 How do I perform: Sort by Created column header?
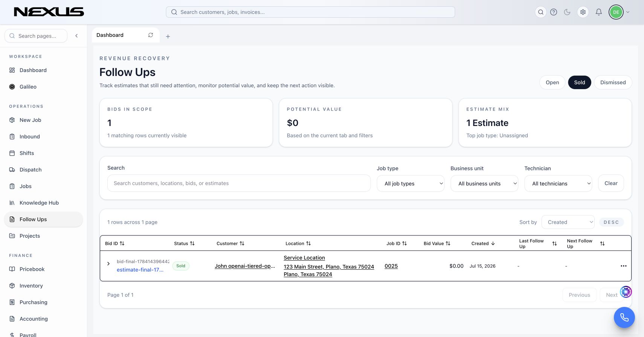[x=483, y=243]
